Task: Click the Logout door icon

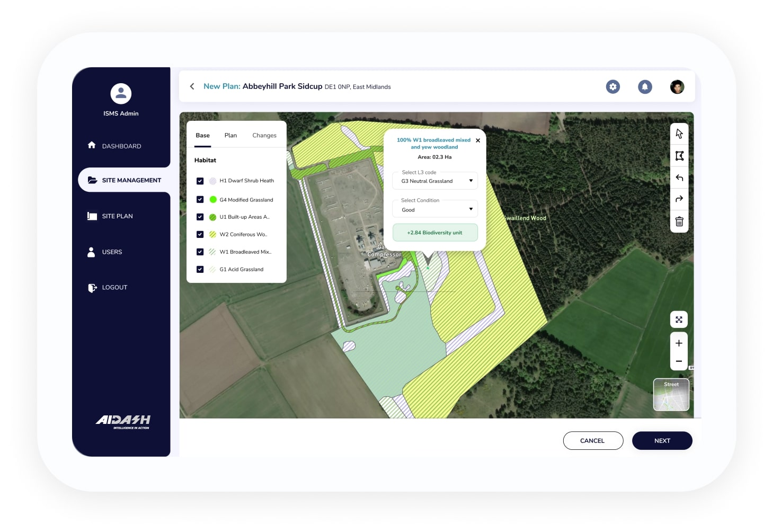Action: click(x=92, y=288)
